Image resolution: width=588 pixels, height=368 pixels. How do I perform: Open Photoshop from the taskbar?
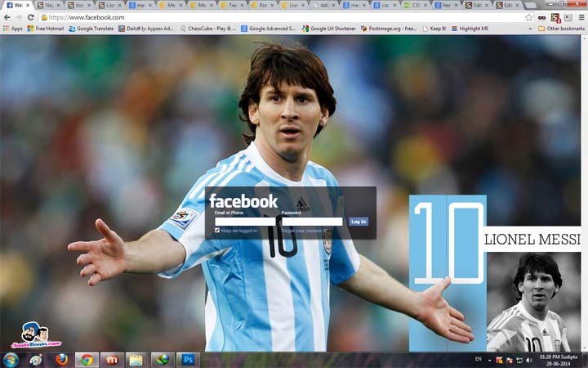tap(188, 360)
